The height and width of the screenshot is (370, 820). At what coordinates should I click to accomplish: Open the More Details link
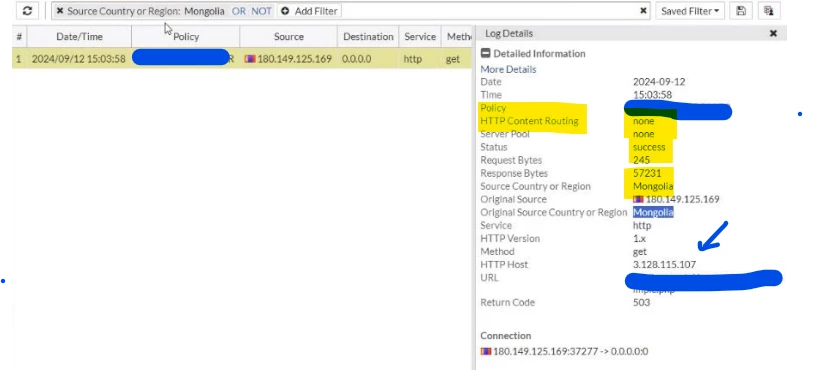click(508, 69)
